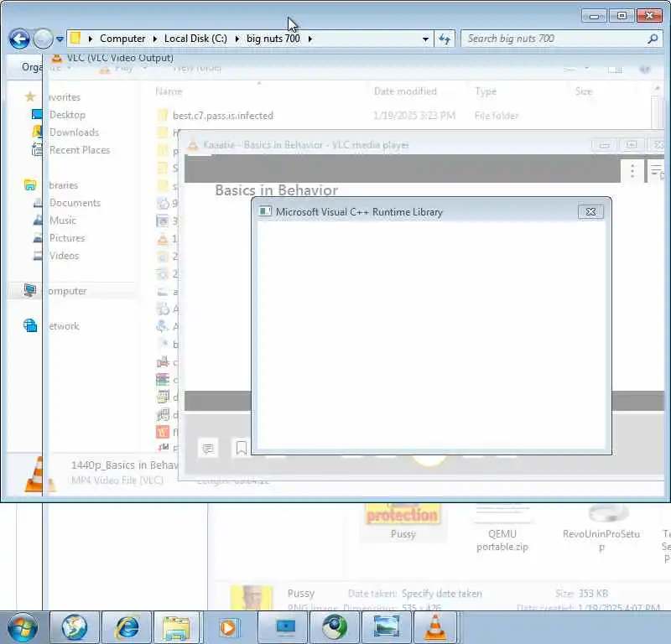The image size is (671, 644).
Task: Switch to VLC on the taskbar
Action: (435, 628)
